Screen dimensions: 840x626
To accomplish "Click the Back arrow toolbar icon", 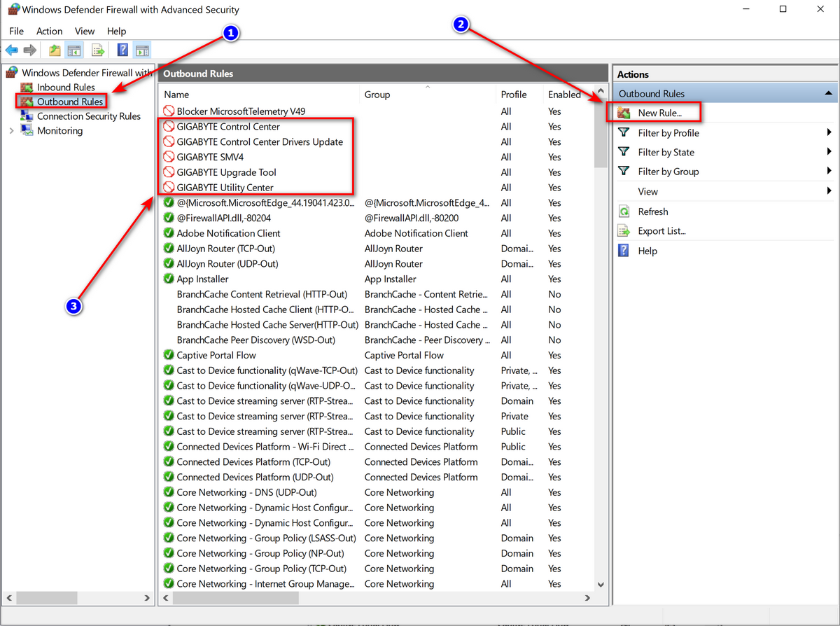I will (12, 50).
